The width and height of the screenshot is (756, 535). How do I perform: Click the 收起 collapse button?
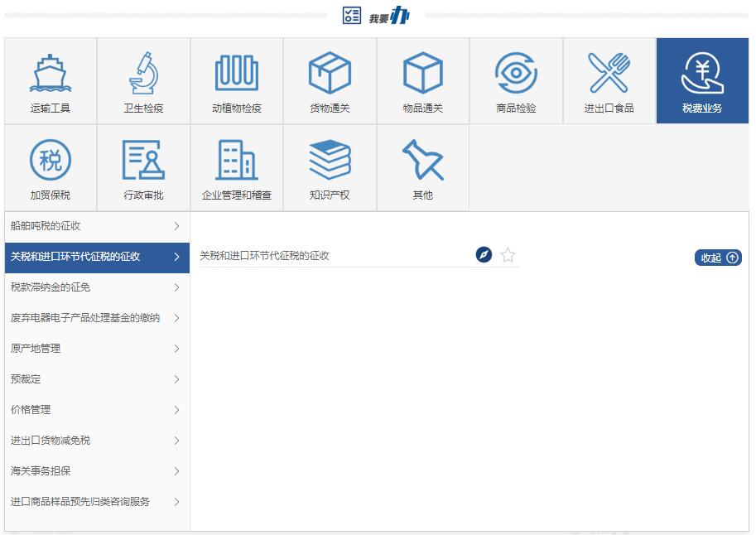click(x=717, y=258)
